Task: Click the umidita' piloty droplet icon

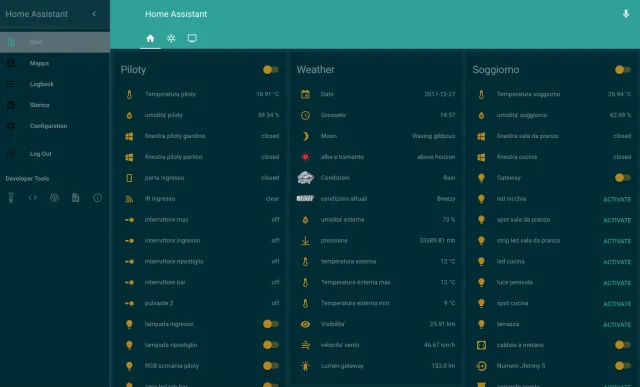Action: point(129,115)
